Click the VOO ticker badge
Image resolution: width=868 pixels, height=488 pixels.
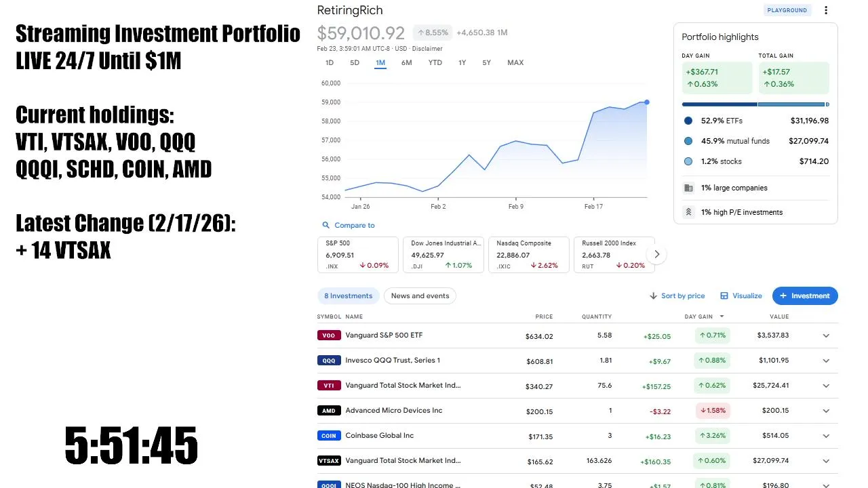pos(329,335)
